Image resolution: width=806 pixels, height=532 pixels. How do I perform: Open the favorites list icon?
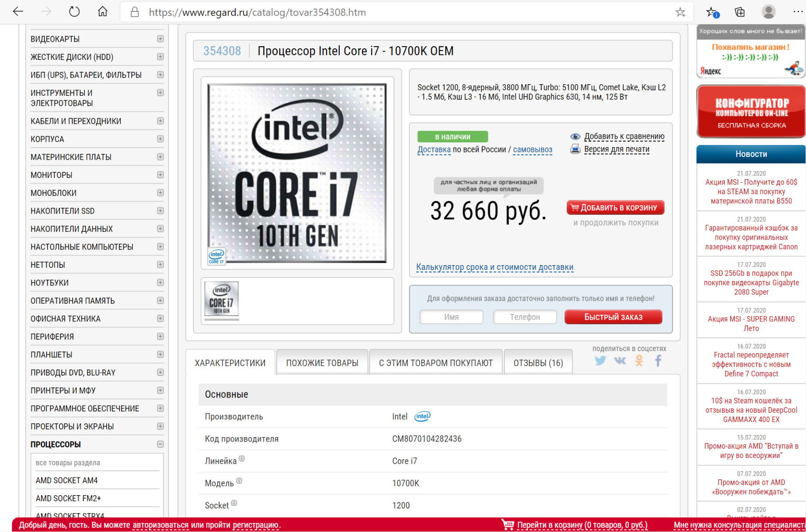(x=712, y=12)
